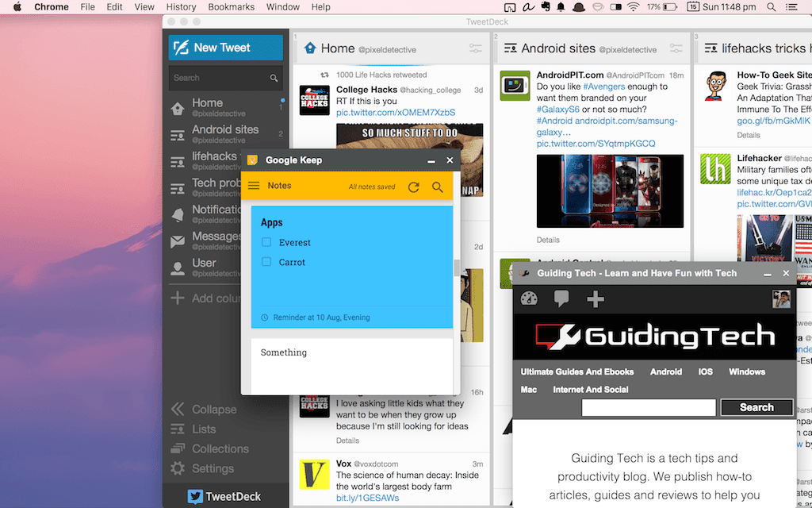Open the Mac menu on Guiding Tech

529,389
